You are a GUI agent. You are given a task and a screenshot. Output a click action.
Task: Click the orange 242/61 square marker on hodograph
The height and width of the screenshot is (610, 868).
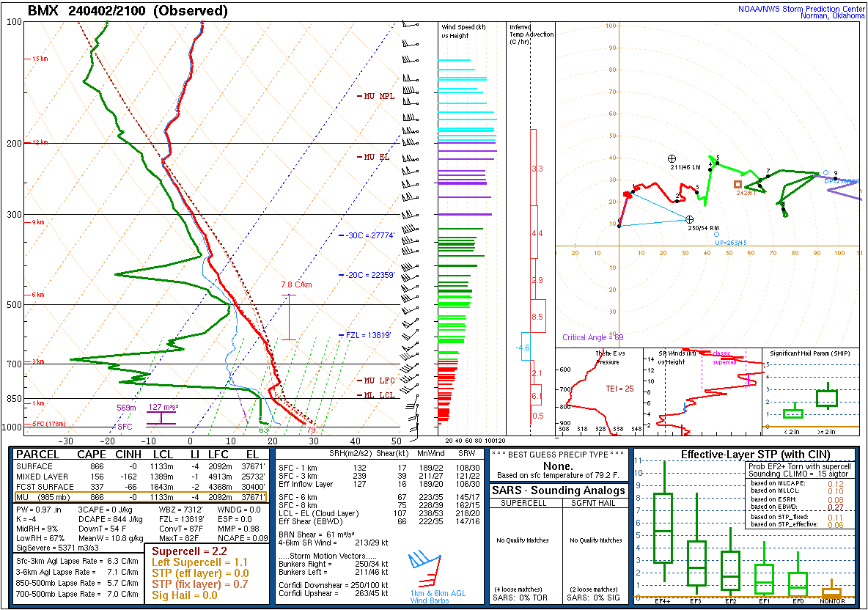pyautogui.click(x=738, y=184)
